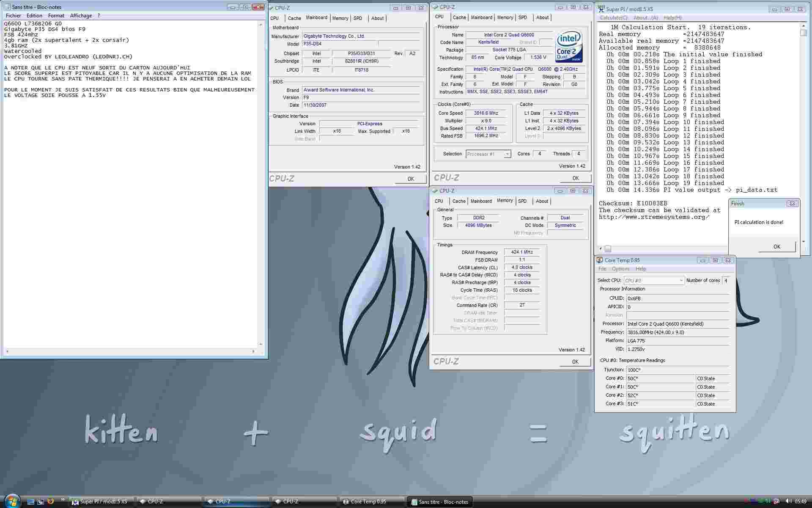This screenshot has width=812, height=508.
Task: Click the Intel Core 2 Quad logo
Action: click(x=569, y=47)
